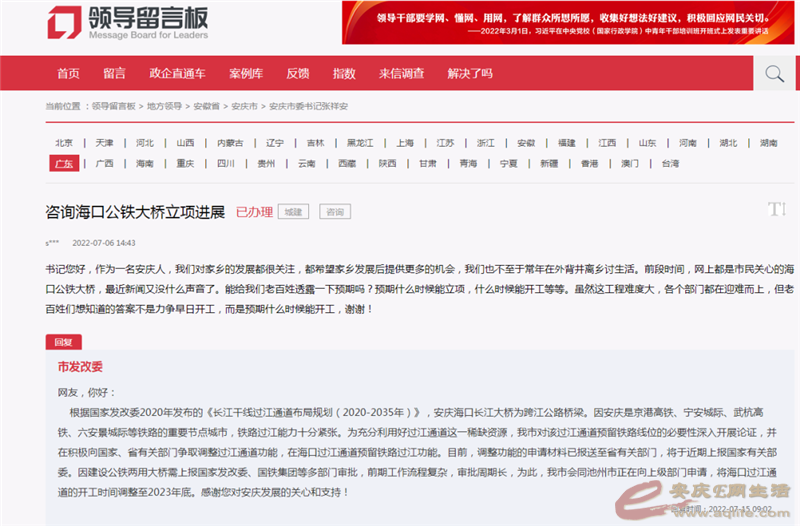Open the 首页 navigation tab

(x=68, y=73)
